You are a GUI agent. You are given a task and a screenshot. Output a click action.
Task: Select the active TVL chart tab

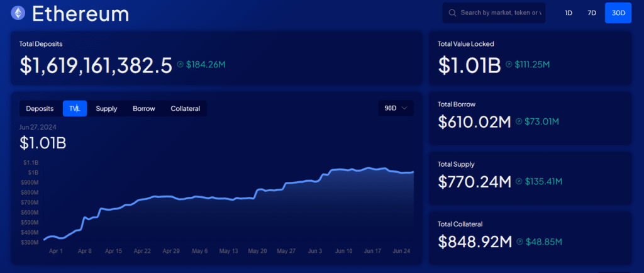coord(75,109)
